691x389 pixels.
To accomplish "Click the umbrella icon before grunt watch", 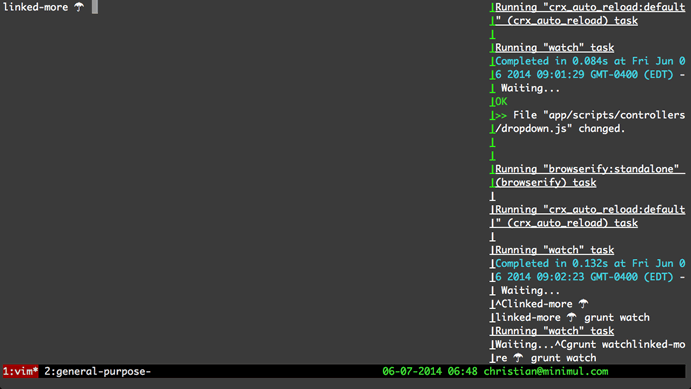I will [x=572, y=317].
